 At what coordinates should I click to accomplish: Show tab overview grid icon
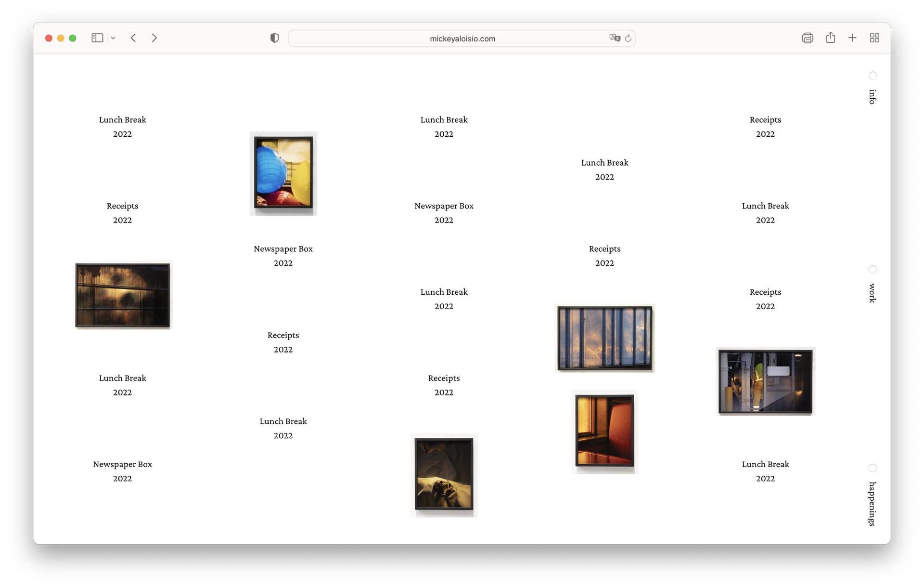[x=874, y=38]
